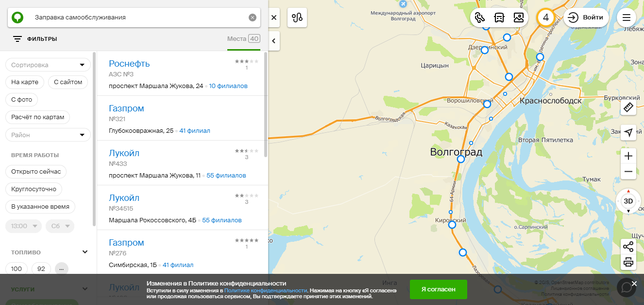Toggle the С фото filter
This screenshot has height=305, width=644.
point(21,100)
